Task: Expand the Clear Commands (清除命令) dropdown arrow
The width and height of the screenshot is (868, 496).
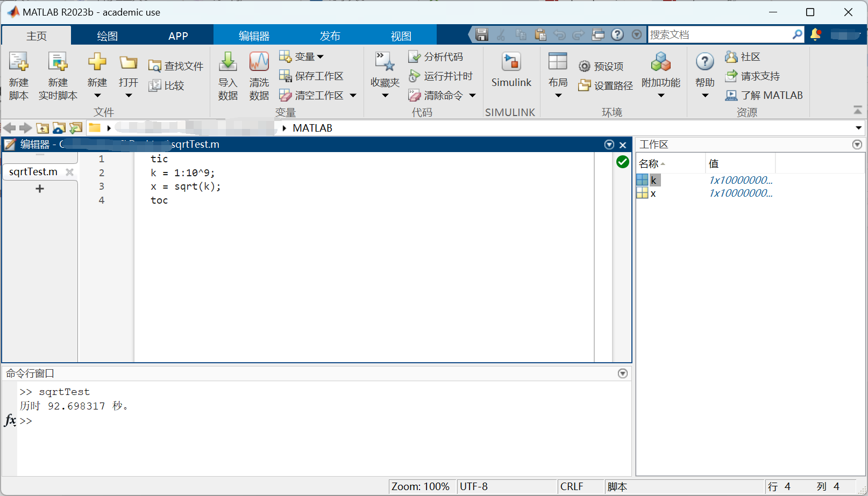Action: pyautogui.click(x=473, y=96)
